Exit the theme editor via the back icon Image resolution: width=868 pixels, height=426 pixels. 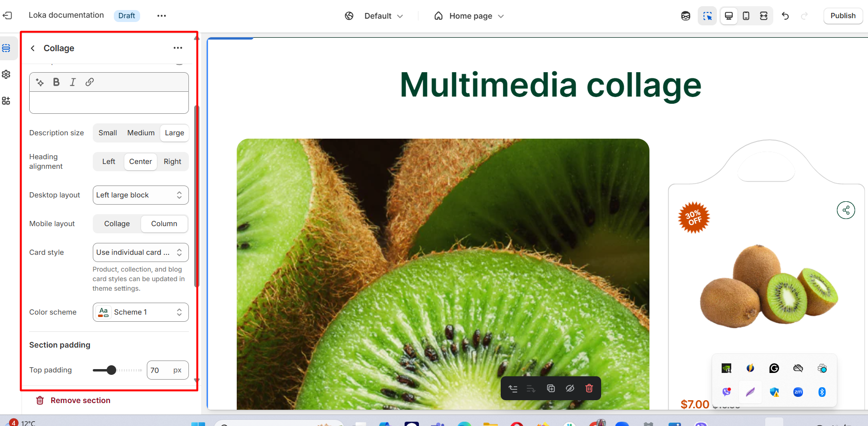[7, 16]
